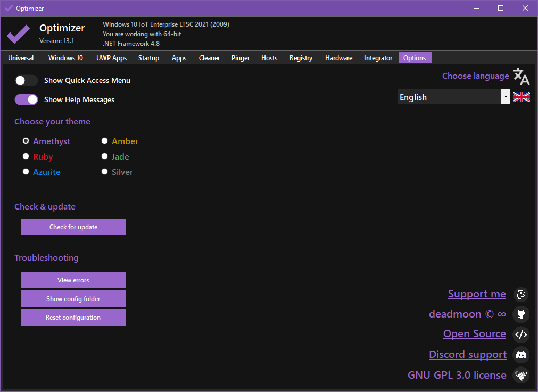The width and height of the screenshot is (538, 392).
Task: Click the Reset configuration button
Action: tap(73, 318)
